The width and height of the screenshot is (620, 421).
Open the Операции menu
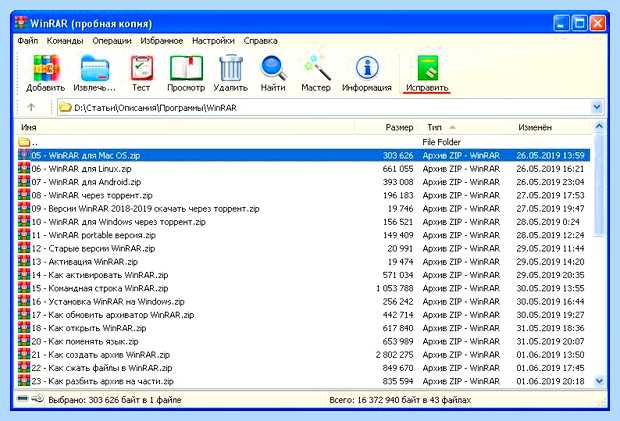(x=112, y=41)
